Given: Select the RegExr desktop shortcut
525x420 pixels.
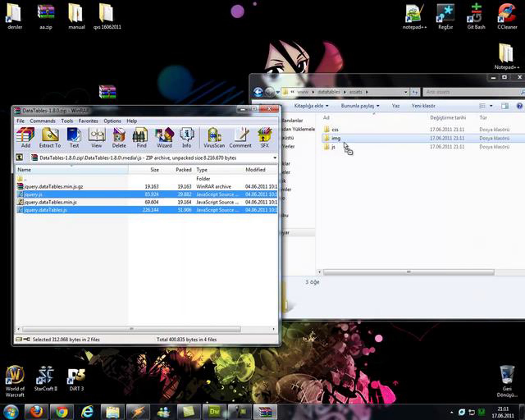Looking at the screenshot, I should [445, 17].
